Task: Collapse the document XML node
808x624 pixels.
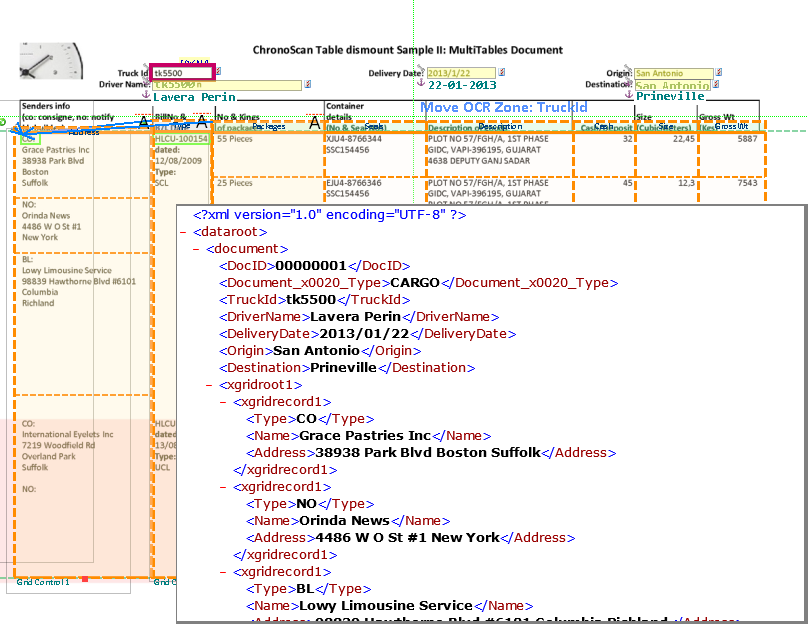Action: click(x=196, y=249)
